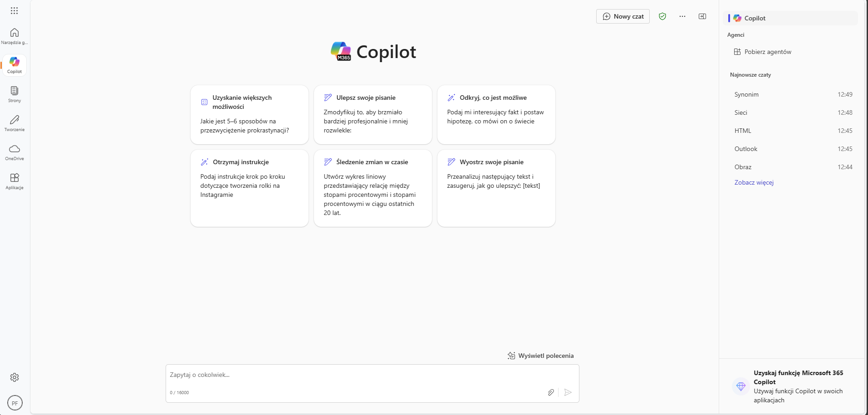Click the 12:44 timestamp next to Obraz
This screenshot has width=868, height=415.
[845, 167]
